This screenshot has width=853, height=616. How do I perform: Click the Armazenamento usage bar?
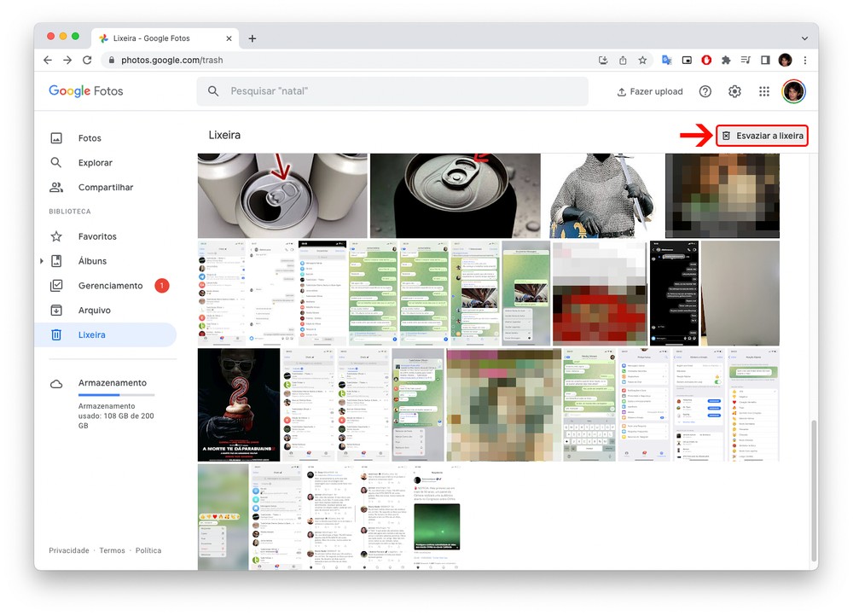[116, 395]
